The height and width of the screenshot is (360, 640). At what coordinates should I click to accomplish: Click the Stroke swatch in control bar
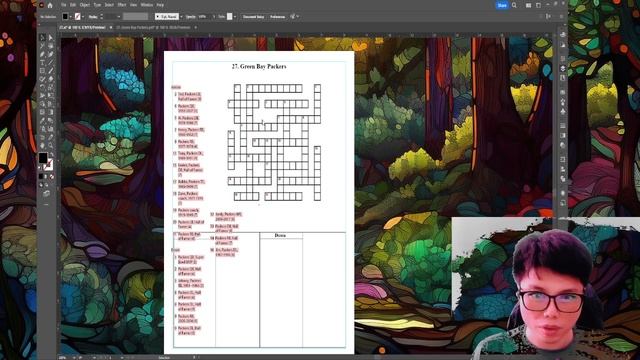[x=78, y=17]
